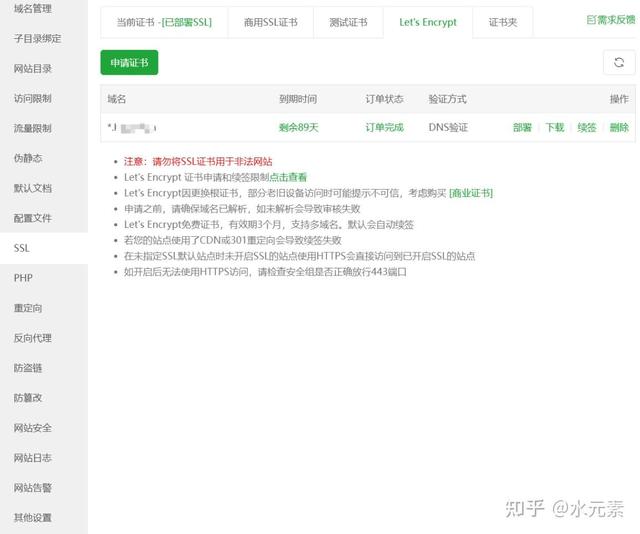
Task: Click 下载 to download certificate
Action: point(555,128)
